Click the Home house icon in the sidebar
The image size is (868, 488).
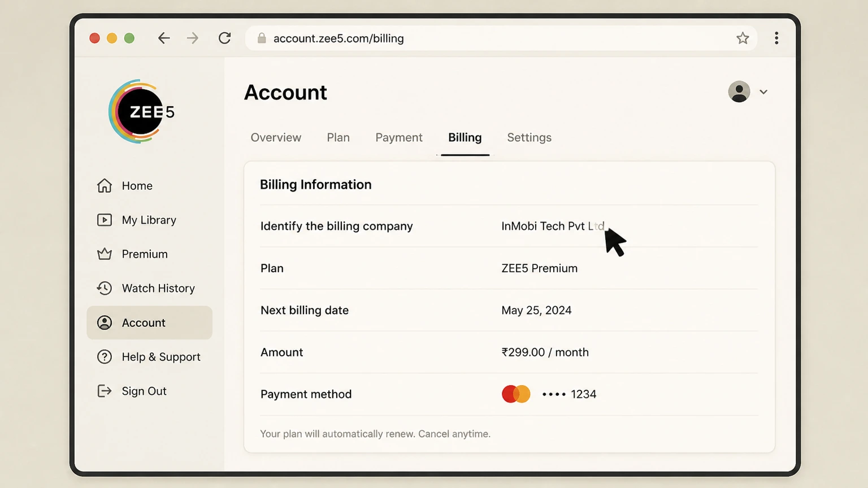click(x=105, y=185)
